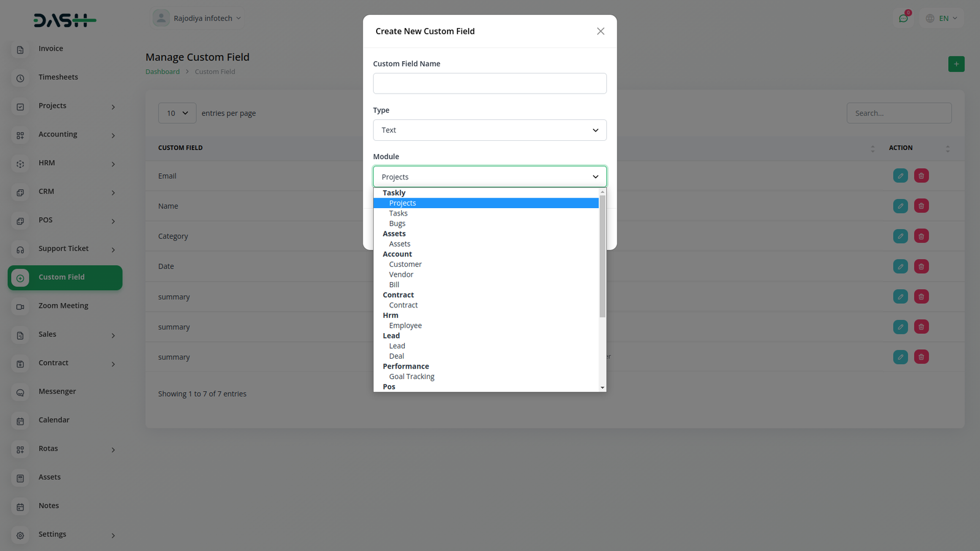The width and height of the screenshot is (980, 551).
Task: Click the Module list scrollbar down arrow
Action: pos(602,388)
